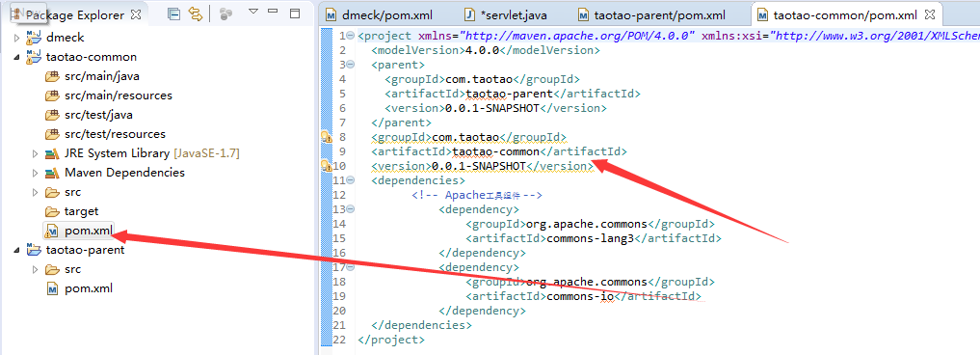
Task: Expand Maven Dependencies node
Action: [36, 173]
